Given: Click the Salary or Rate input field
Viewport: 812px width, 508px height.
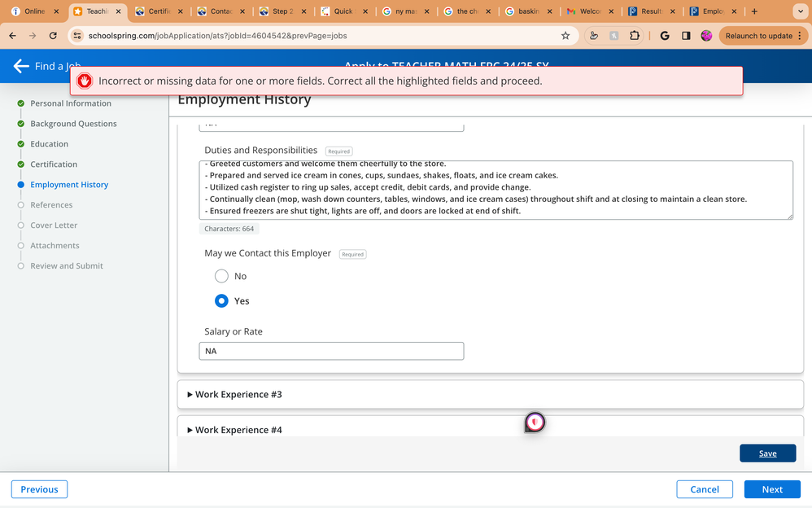Looking at the screenshot, I should 331,351.
